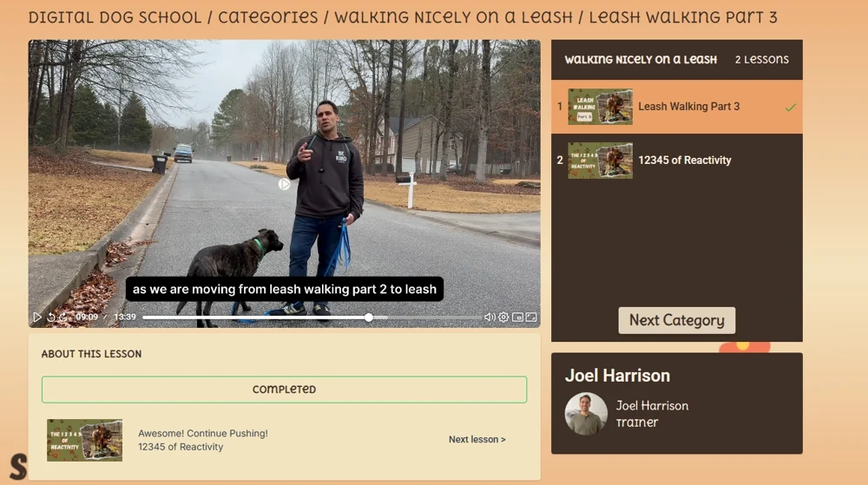Image resolution: width=868 pixels, height=485 pixels.
Task: Click the Walking Nicely on a Leash sidebar header
Action: click(x=641, y=59)
